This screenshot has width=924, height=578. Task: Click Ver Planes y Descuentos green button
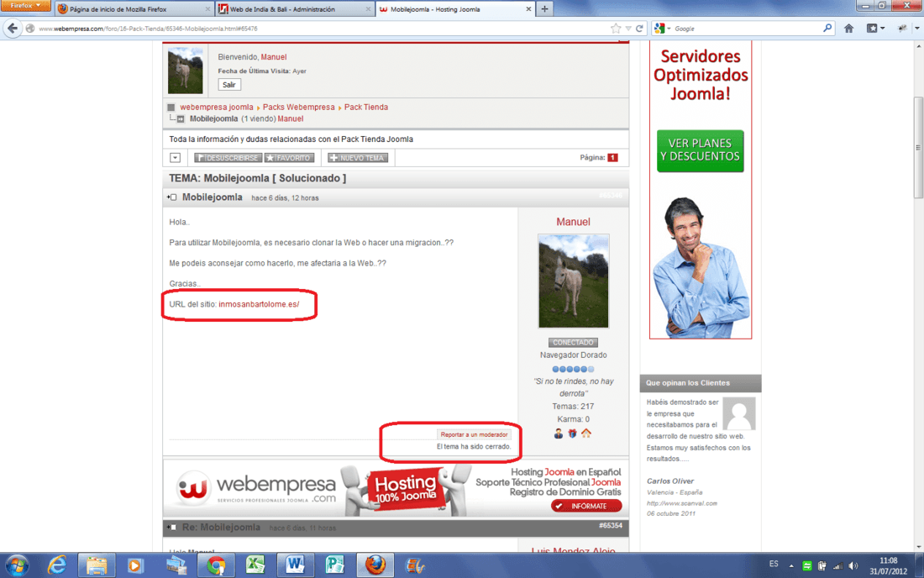coord(700,150)
